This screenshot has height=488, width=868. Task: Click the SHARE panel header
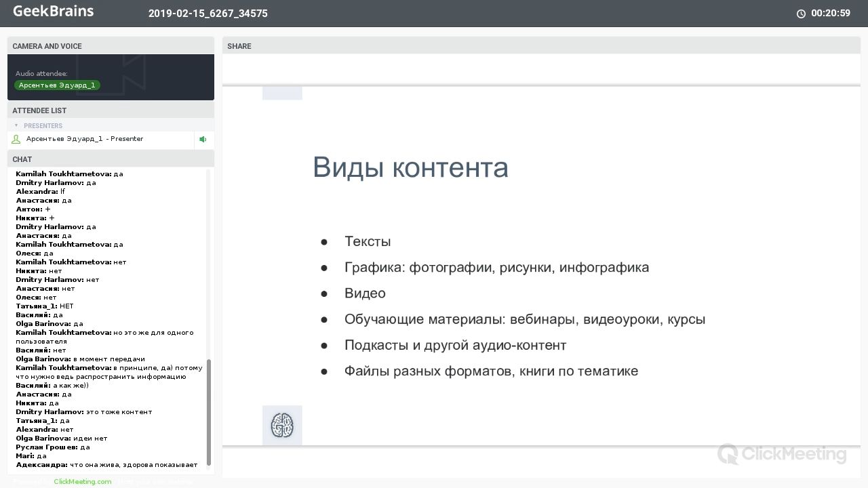coord(541,46)
